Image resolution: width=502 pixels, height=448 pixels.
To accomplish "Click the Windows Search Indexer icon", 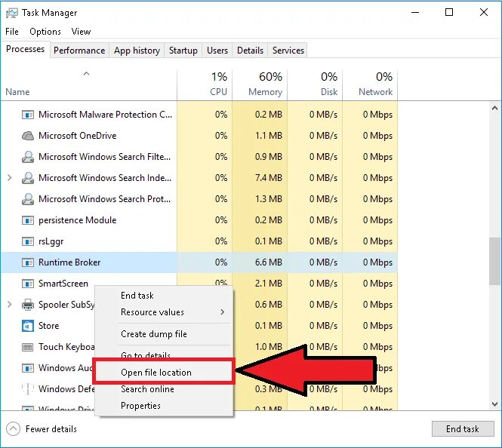I will (x=28, y=178).
